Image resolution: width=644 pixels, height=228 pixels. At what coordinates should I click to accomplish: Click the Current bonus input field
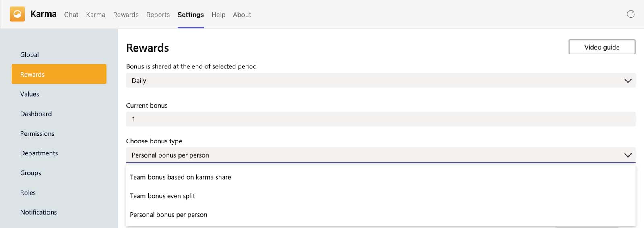380,119
